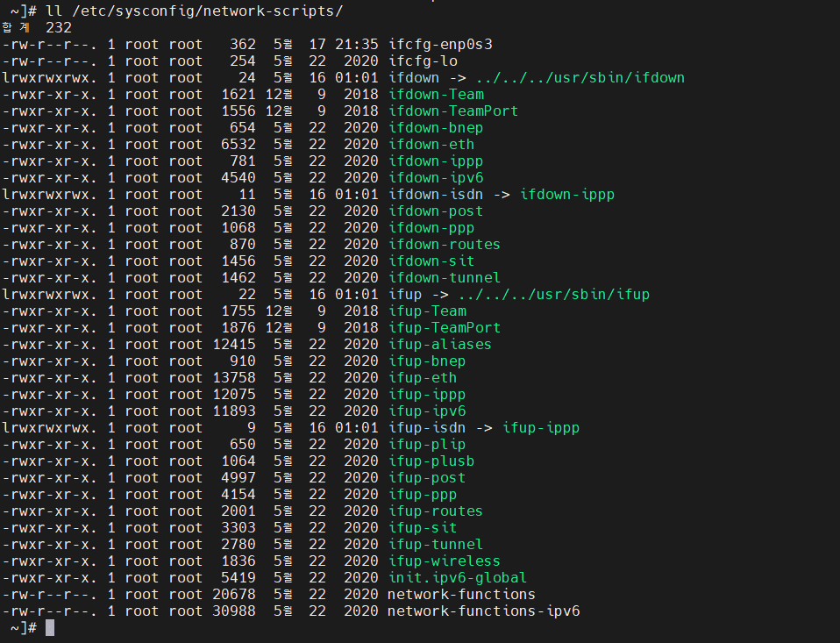Select the ifdown-isdn symlink
Viewport: 840px width, 643px height.
(x=436, y=194)
